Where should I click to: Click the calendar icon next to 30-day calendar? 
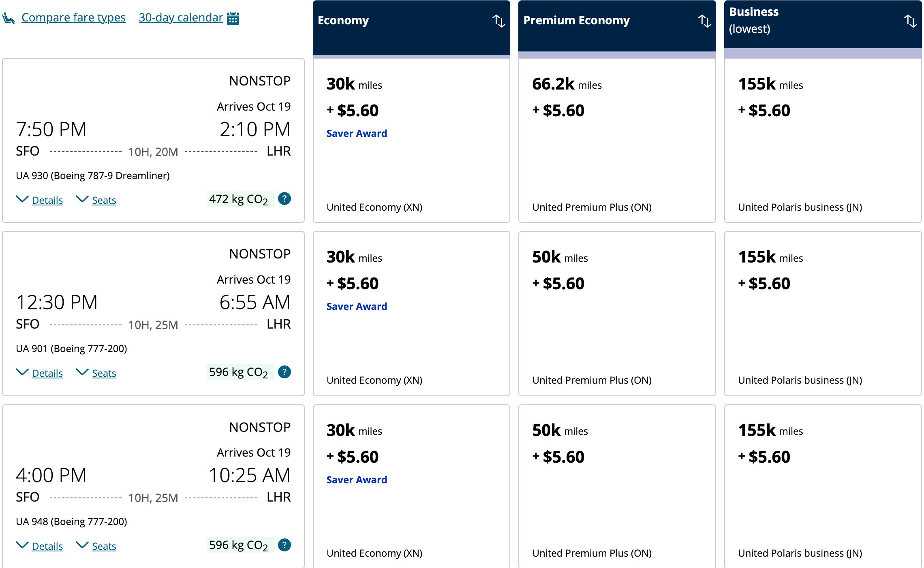233,18
